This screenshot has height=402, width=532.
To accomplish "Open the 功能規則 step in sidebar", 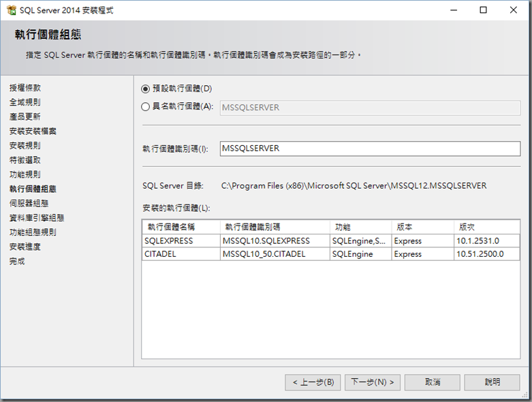I will pyautogui.click(x=25, y=174).
